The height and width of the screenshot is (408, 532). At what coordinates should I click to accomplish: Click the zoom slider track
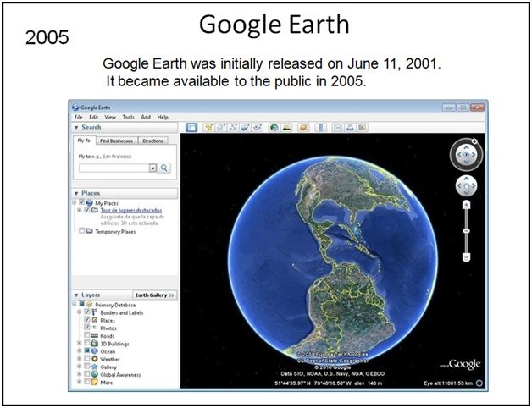coord(466,229)
